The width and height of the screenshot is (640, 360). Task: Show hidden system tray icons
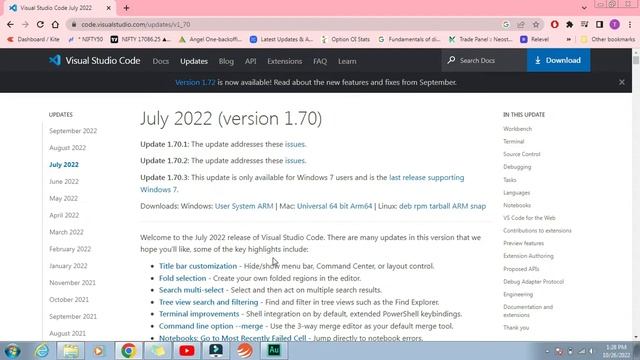pos(547,351)
